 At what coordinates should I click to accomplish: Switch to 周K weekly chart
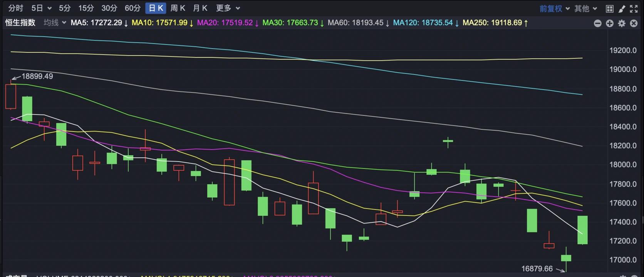point(178,8)
